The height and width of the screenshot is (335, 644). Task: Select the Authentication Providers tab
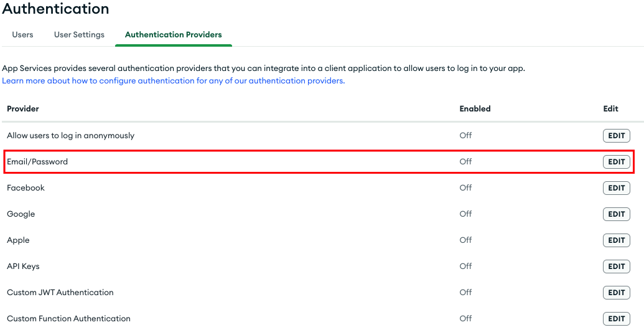(x=174, y=34)
